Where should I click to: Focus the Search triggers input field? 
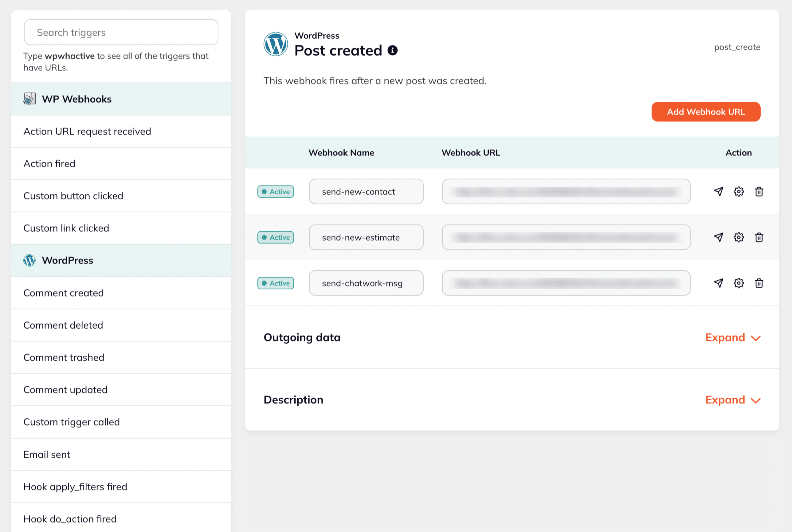[121, 32]
